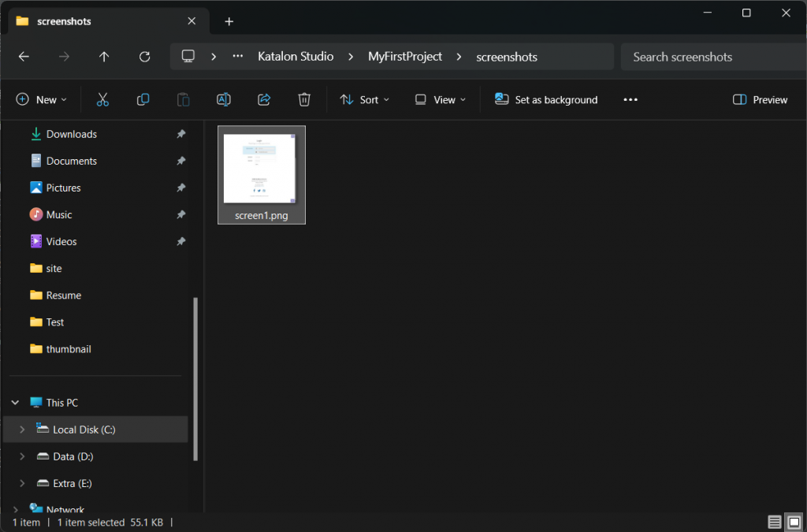Click the screen1.png file name label
This screenshot has width=807, height=532.
coord(261,215)
